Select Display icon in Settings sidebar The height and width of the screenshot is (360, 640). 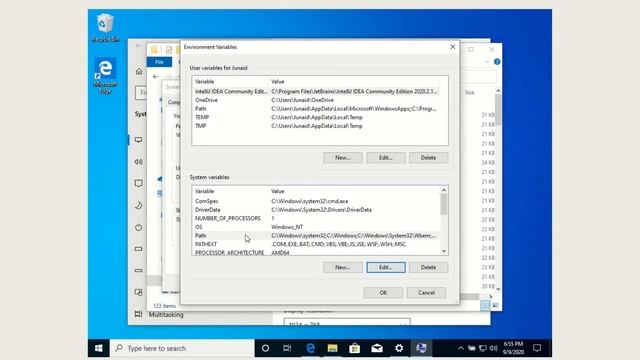(x=139, y=140)
